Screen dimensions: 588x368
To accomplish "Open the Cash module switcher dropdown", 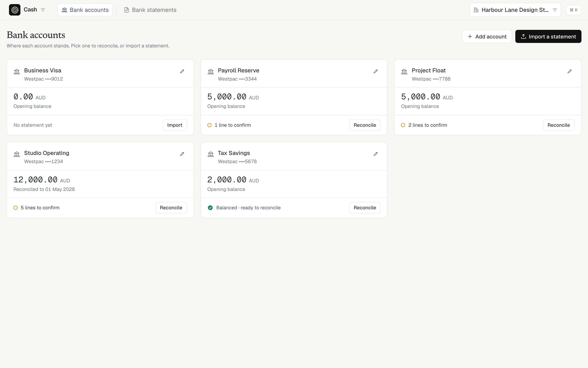I will [43, 10].
